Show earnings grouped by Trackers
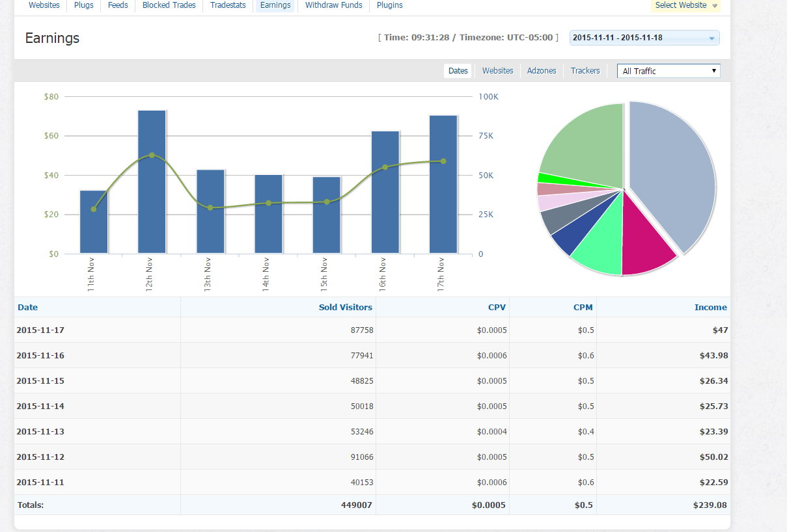The height and width of the screenshot is (532, 787). (585, 71)
